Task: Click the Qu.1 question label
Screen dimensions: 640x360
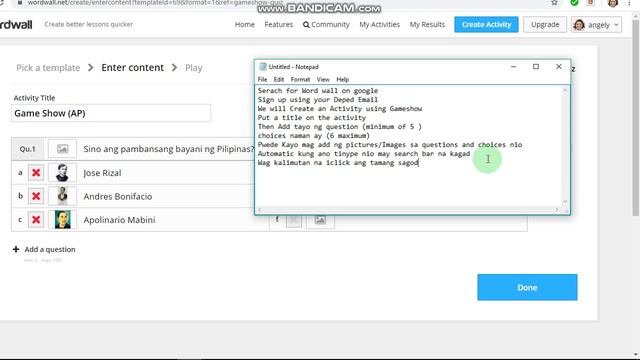Action: tap(27, 149)
